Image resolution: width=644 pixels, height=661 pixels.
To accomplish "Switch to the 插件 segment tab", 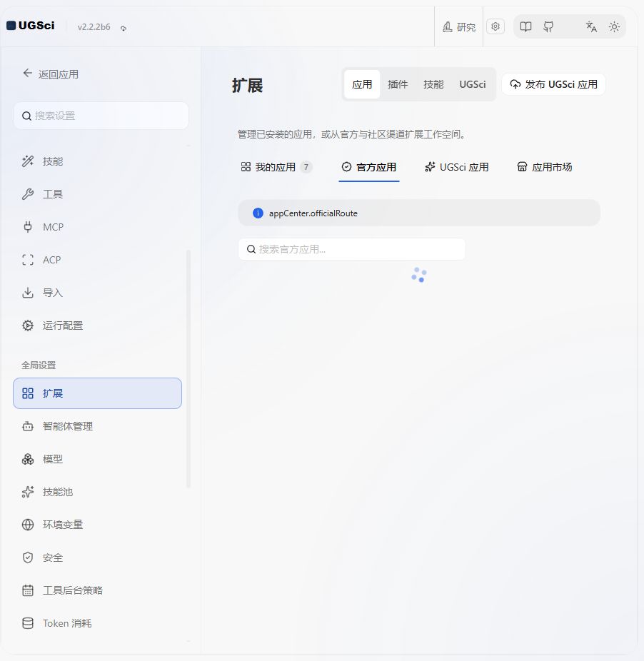I will tap(398, 84).
